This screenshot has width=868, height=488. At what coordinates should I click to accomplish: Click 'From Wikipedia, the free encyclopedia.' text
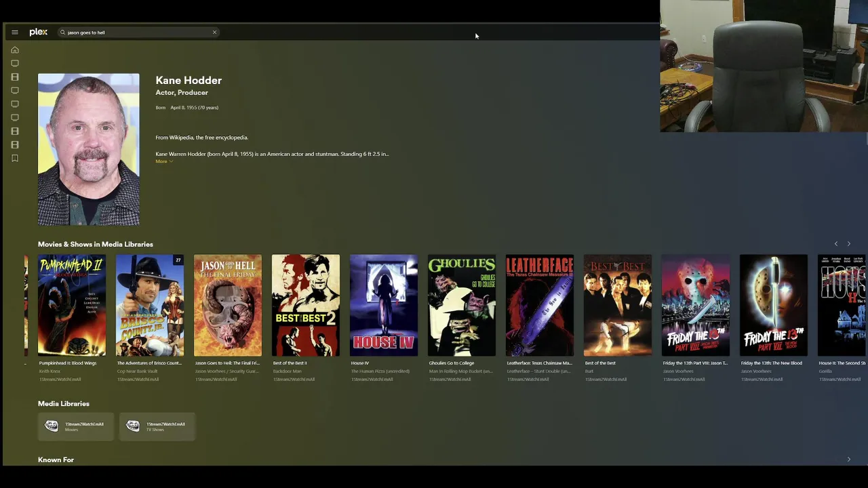pyautogui.click(x=202, y=138)
